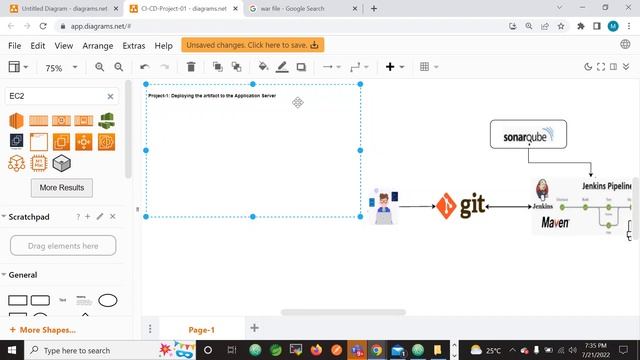Select the orange EC2 hexagon shape result
The height and width of the screenshot is (360, 640).
point(16,121)
